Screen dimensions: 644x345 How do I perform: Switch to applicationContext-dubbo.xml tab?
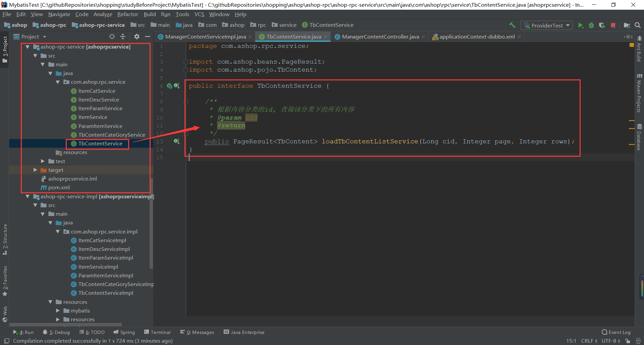tap(477, 37)
